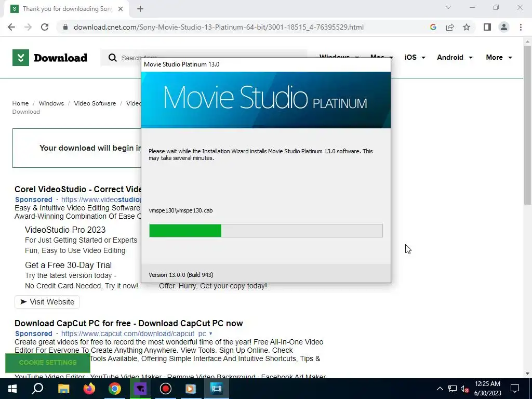The width and height of the screenshot is (532, 399).
Task: Click the browser forward arrow
Action: click(x=28, y=27)
